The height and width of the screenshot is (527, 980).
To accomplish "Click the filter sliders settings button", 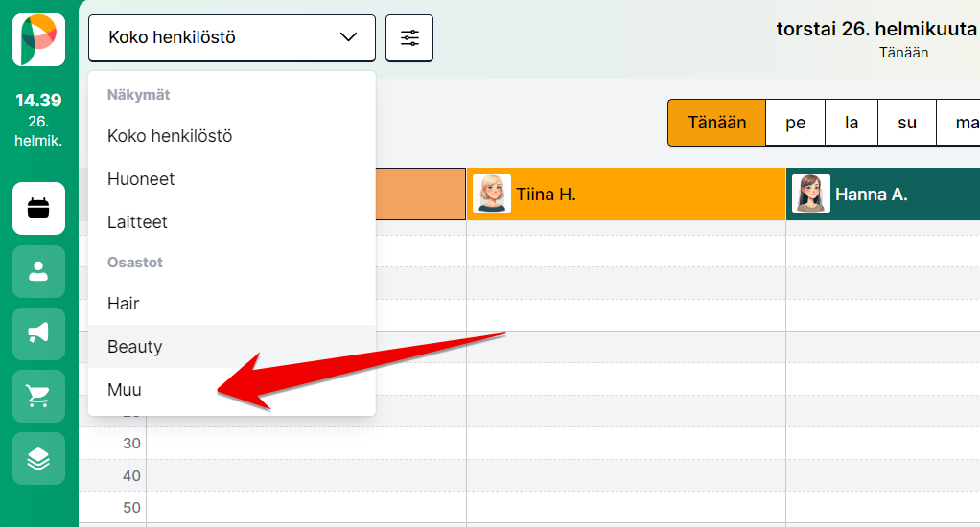I will [x=409, y=38].
